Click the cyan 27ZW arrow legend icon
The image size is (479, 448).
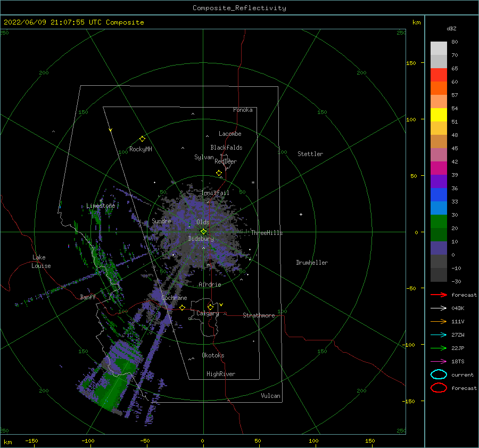(439, 335)
